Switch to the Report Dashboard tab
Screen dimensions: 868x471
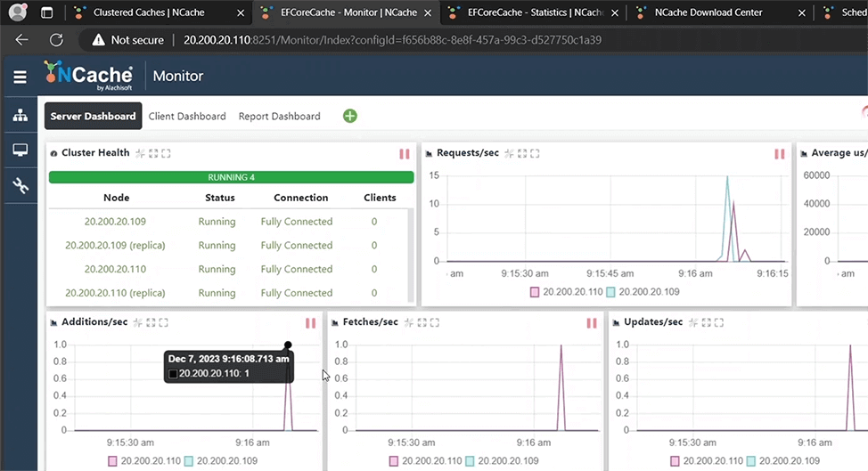coord(280,116)
